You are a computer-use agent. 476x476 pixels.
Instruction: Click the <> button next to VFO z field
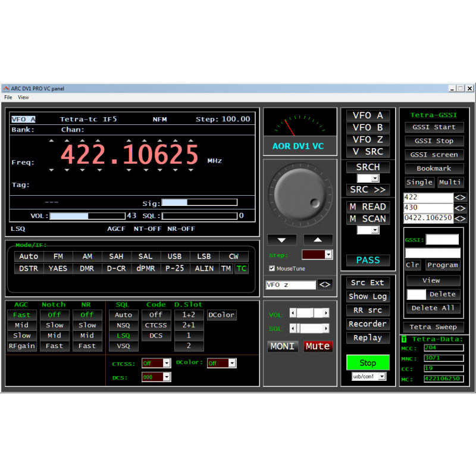pyautogui.click(x=325, y=285)
